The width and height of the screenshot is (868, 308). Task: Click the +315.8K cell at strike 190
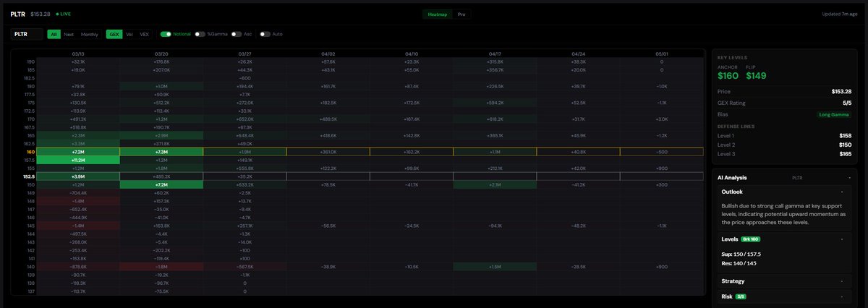[x=495, y=61]
